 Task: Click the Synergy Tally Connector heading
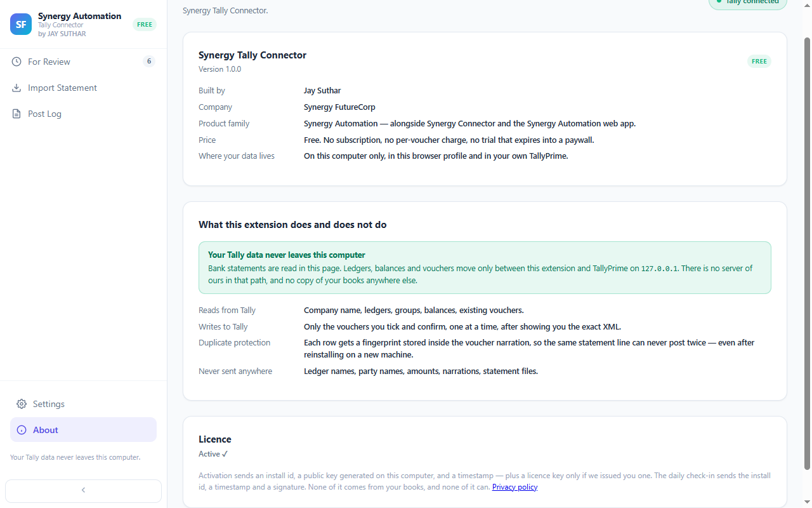pos(252,55)
